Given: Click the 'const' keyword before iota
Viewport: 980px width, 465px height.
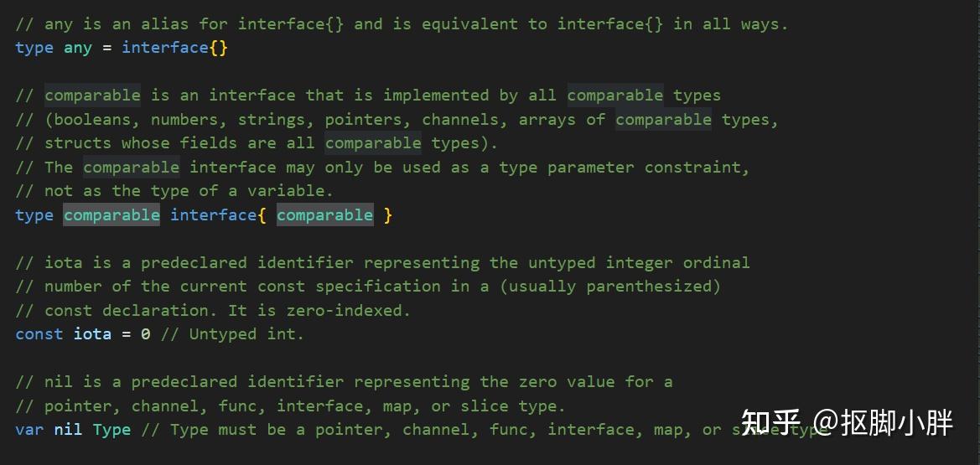Looking at the screenshot, I should point(39,334).
